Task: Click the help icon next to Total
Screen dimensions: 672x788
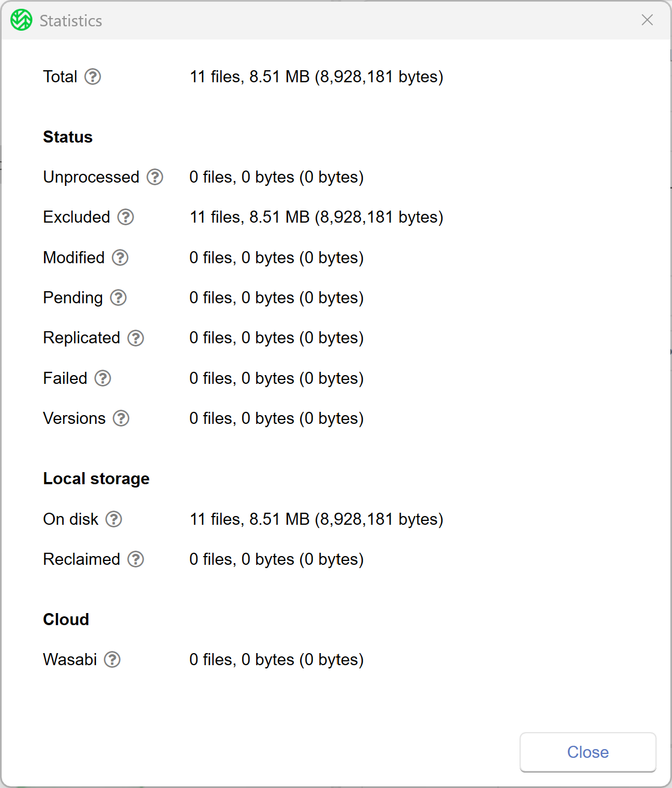Action: 93,77
